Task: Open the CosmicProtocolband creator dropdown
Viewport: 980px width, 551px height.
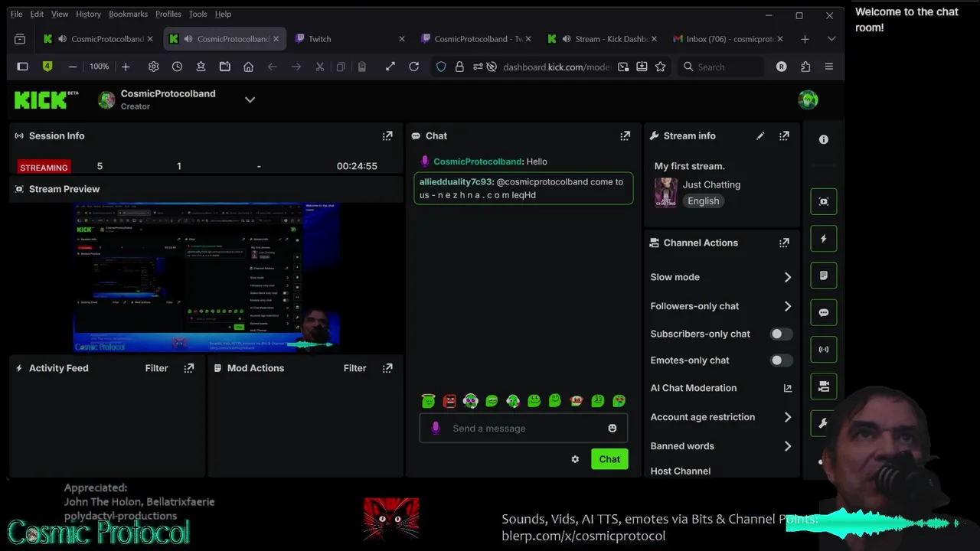Action: coord(250,99)
